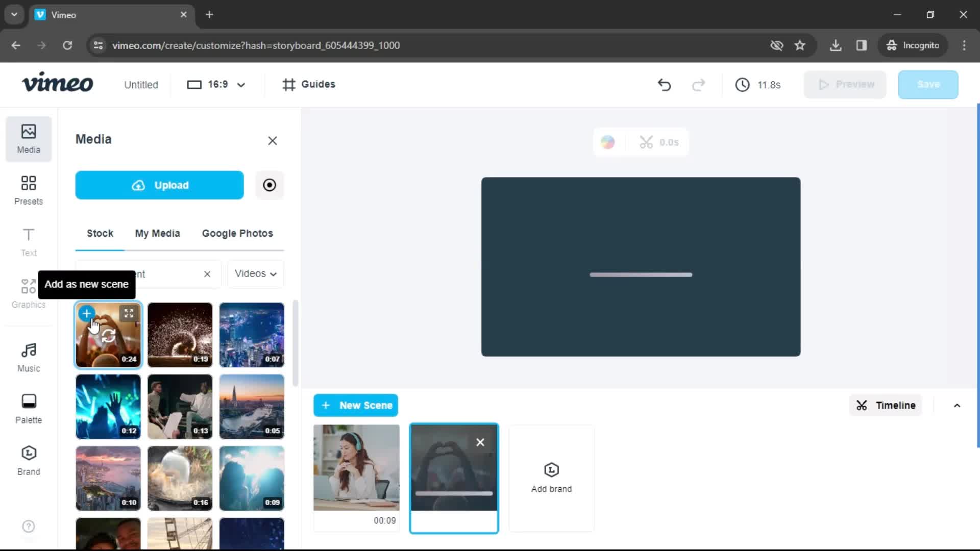Open the Music sidebar section
The height and width of the screenshot is (551, 980).
[29, 358]
